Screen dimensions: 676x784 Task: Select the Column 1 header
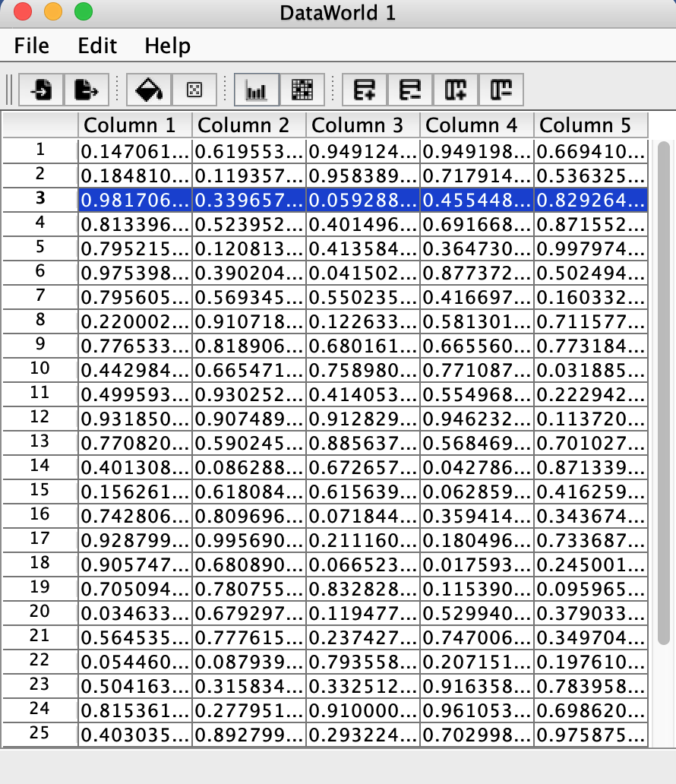tap(135, 125)
